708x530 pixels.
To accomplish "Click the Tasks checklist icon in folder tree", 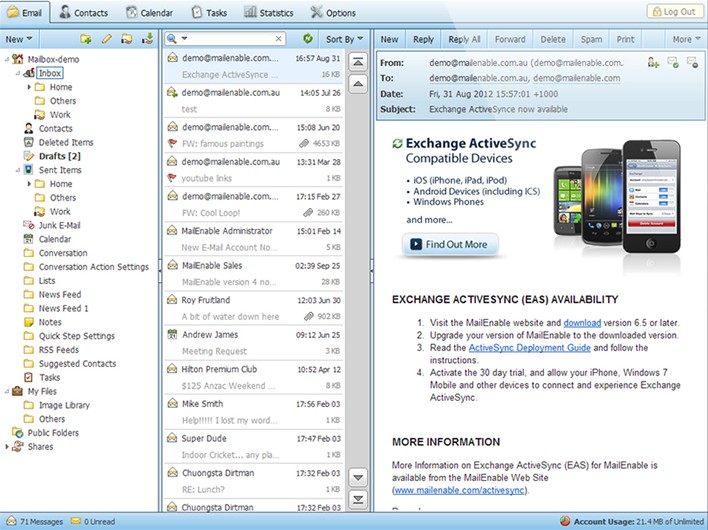I will 28,377.
